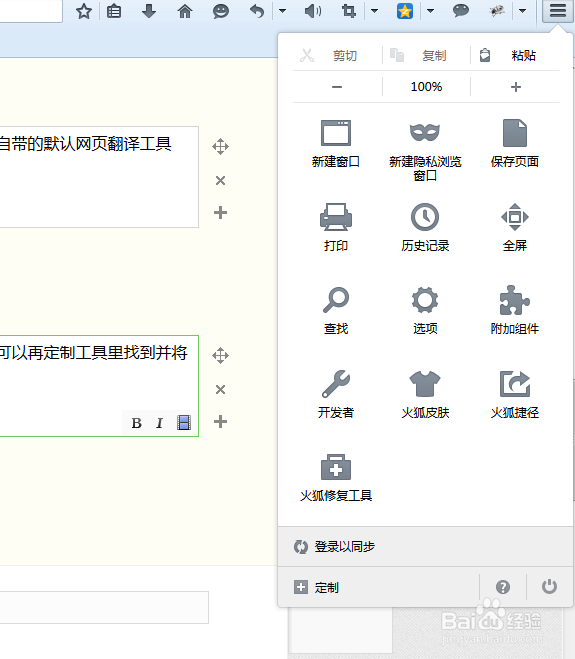Click the insect extension toolbar icon
This screenshot has width=575, height=659.
tap(497, 11)
